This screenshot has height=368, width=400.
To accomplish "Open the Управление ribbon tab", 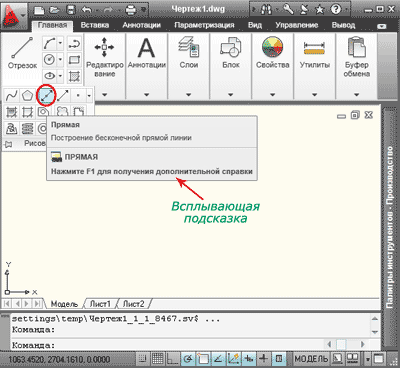I will [x=297, y=25].
